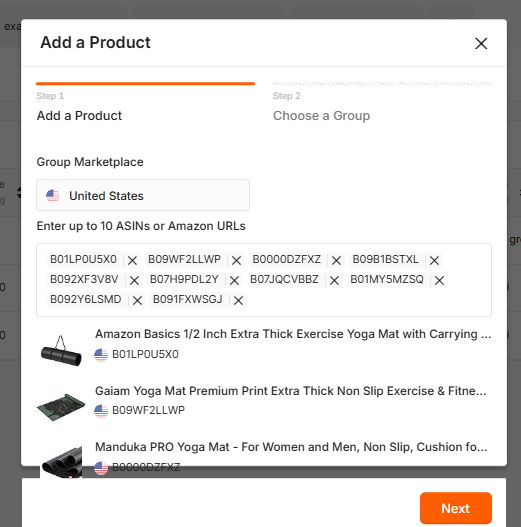Remove ASIN B0000DZFXZ tag

click(x=336, y=260)
